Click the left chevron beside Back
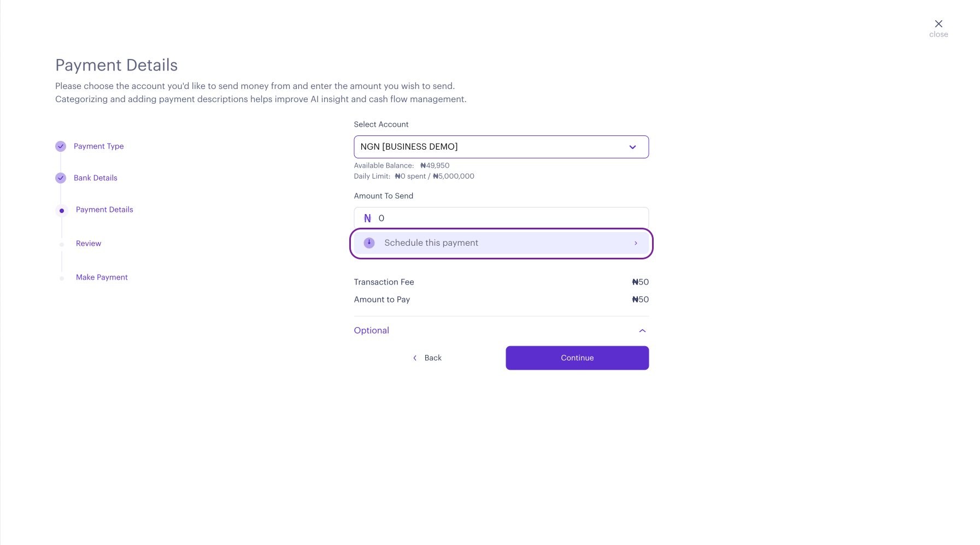The width and height of the screenshot is (980, 545). click(x=415, y=358)
